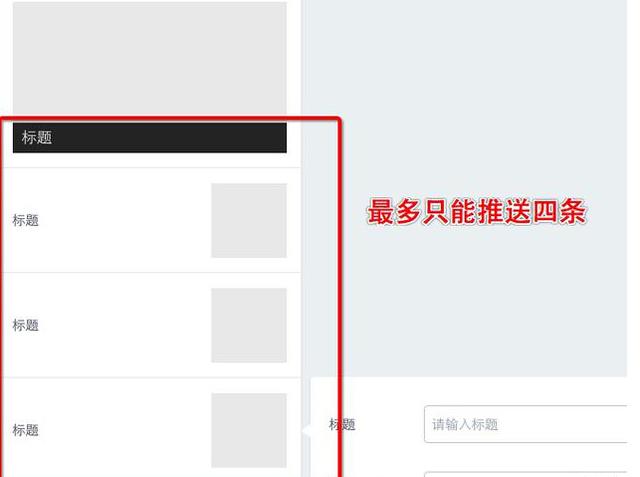This screenshot has width=640, height=477.
Task: Click blank space in second sub-article row
Action: point(122,325)
